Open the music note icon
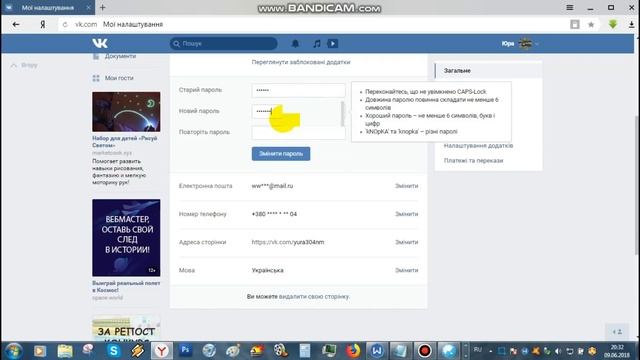640x360 pixels. [x=316, y=44]
